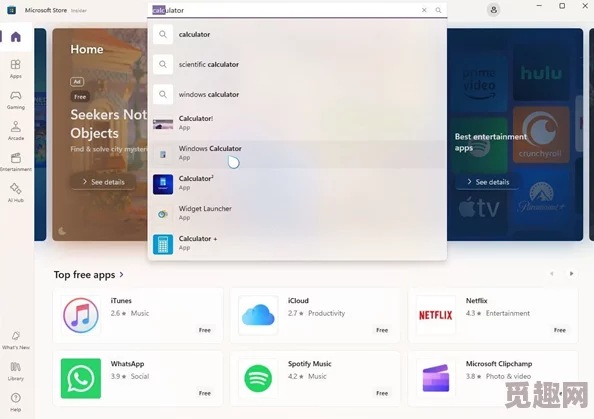Open the Netflix app card
The height and width of the screenshot is (419, 594).
[x=493, y=315]
